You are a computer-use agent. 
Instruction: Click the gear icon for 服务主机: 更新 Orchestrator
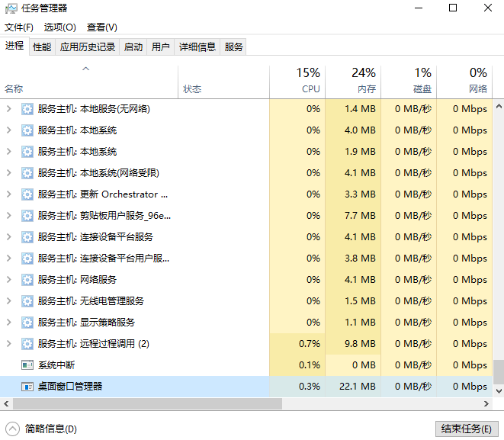point(27,194)
